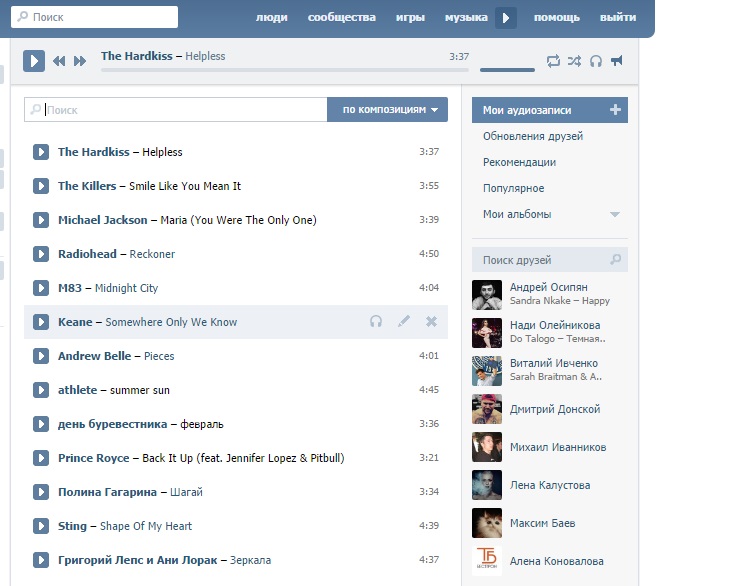Viewport: 754px width, 586px height.
Task: Open Популярное section
Action: 514,188
